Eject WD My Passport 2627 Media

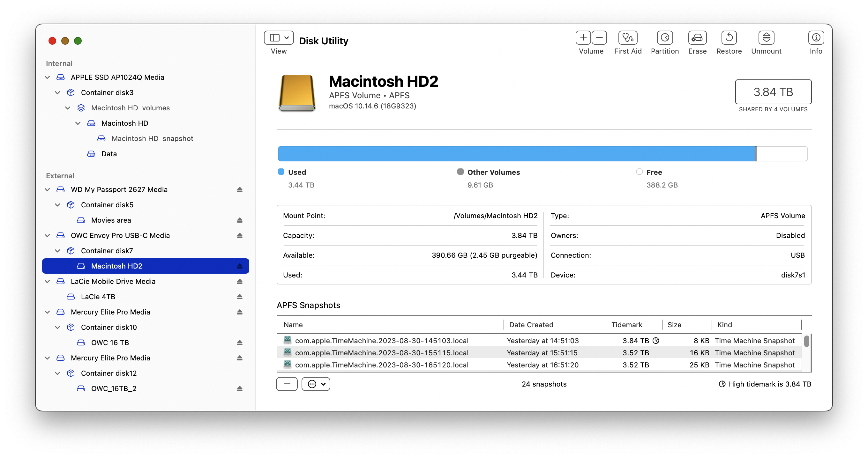pos(240,189)
